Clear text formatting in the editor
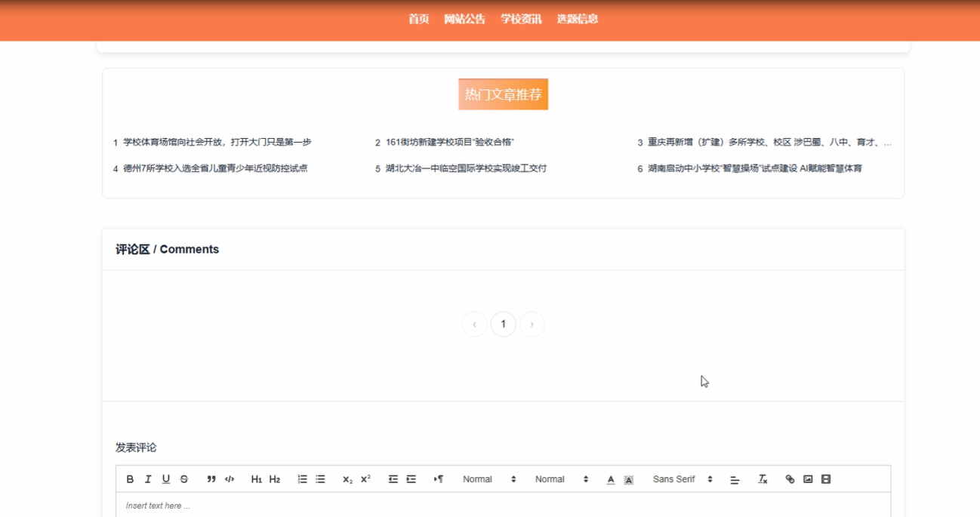 click(x=763, y=479)
